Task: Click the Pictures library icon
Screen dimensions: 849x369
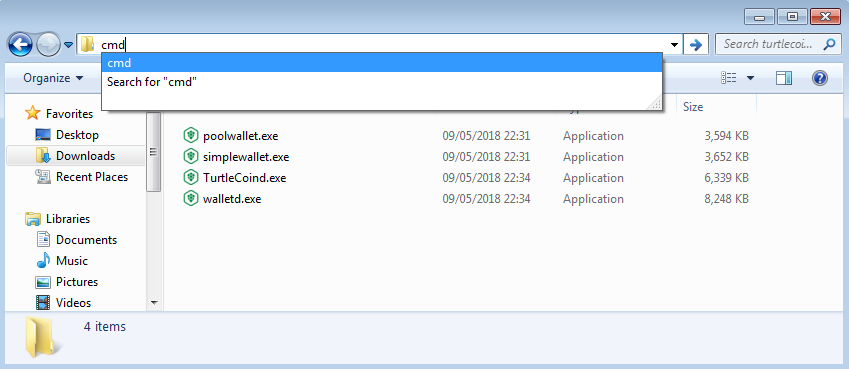Action: pyautogui.click(x=43, y=282)
